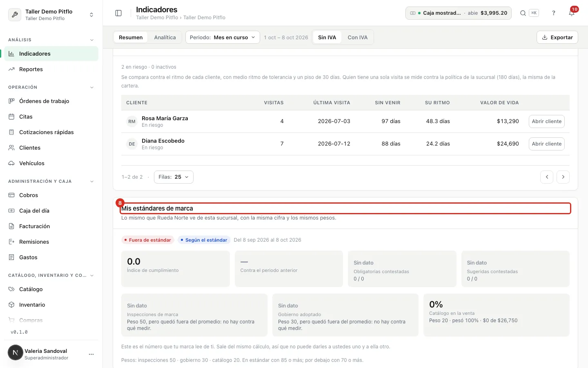Collapse the Análisis sidebar group
Viewport: 588px width, 368px height.
pyautogui.click(x=92, y=40)
